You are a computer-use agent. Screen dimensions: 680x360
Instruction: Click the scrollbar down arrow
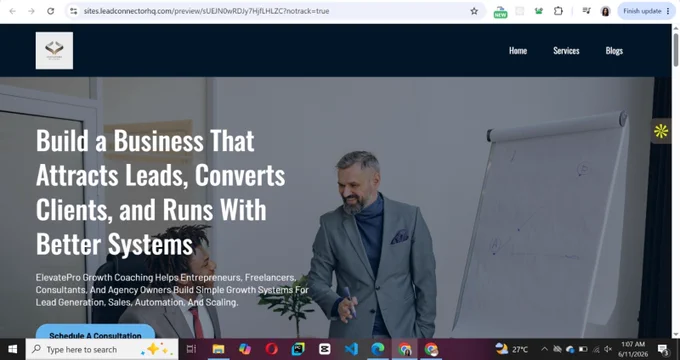pyautogui.click(x=676, y=334)
